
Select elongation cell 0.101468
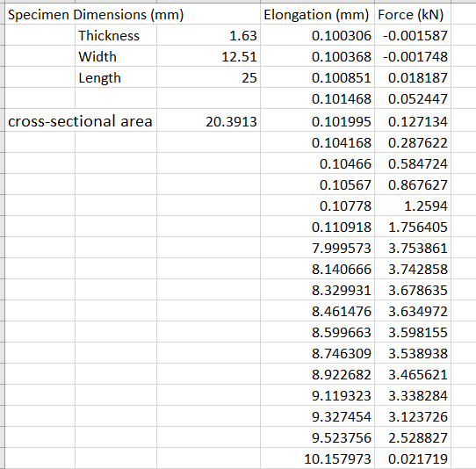tap(318, 98)
